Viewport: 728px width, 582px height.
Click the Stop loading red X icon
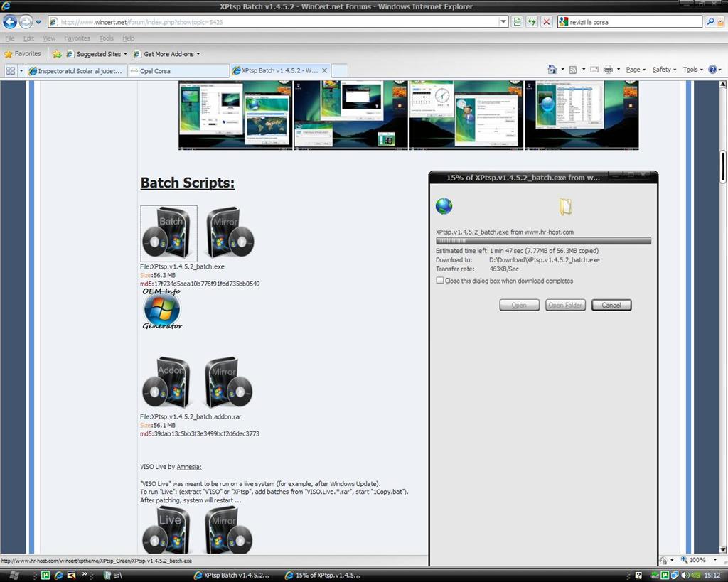547,22
